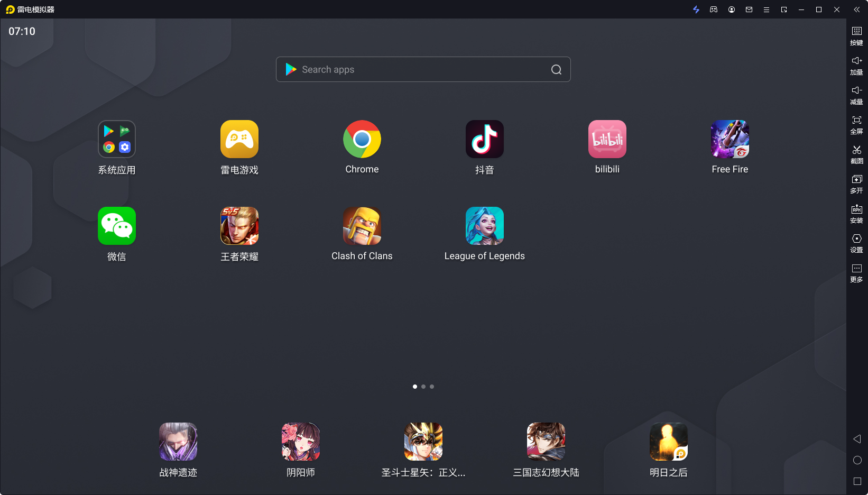Open the user account icon in title bar

point(732,10)
